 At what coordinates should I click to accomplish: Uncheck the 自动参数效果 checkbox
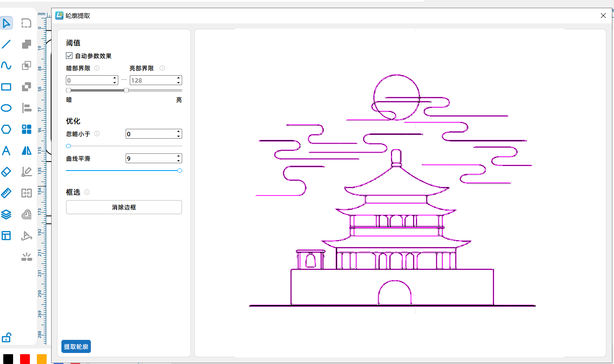69,56
